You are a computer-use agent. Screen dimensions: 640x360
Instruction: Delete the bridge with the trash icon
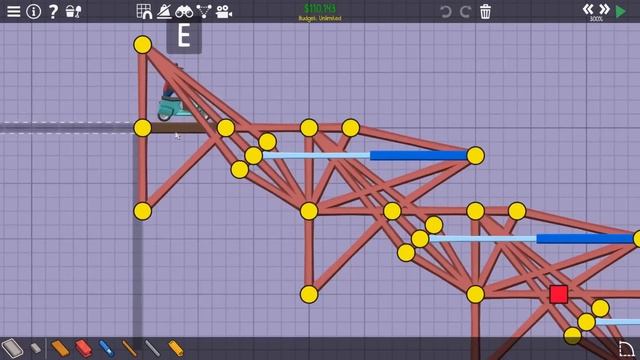(485, 11)
